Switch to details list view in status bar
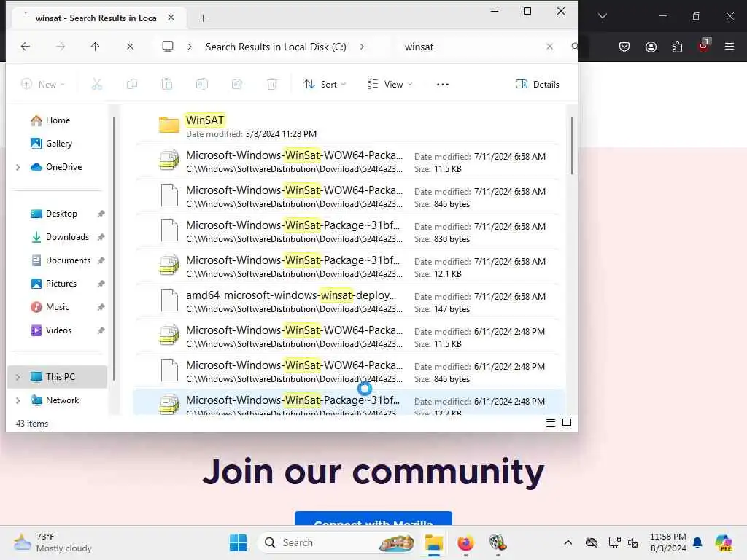747x560 pixels. (550, 423)
